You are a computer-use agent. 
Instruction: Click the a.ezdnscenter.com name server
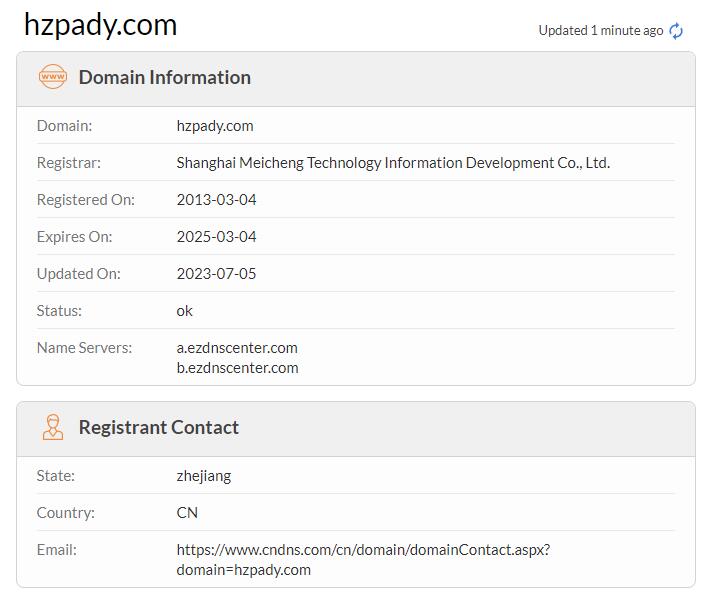[237, 348]
